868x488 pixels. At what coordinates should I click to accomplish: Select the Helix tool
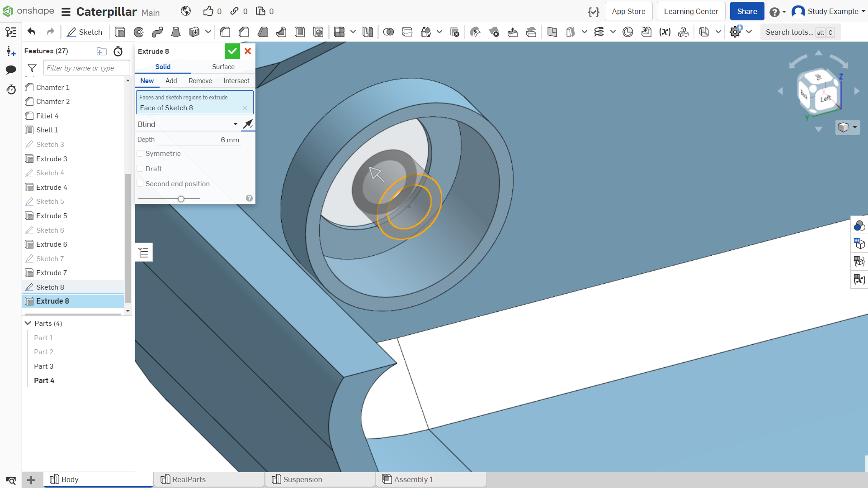(x=599, y=32)
